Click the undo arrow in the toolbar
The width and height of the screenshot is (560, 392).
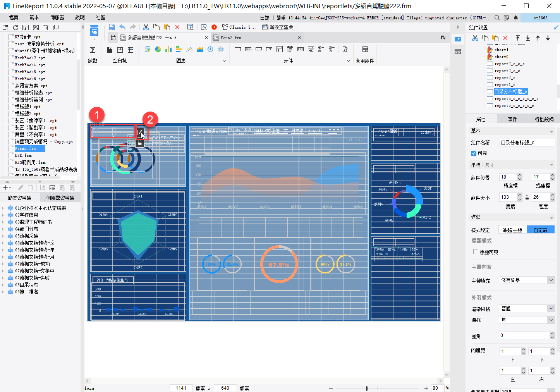pyautogui.click(x=122, y=27)
